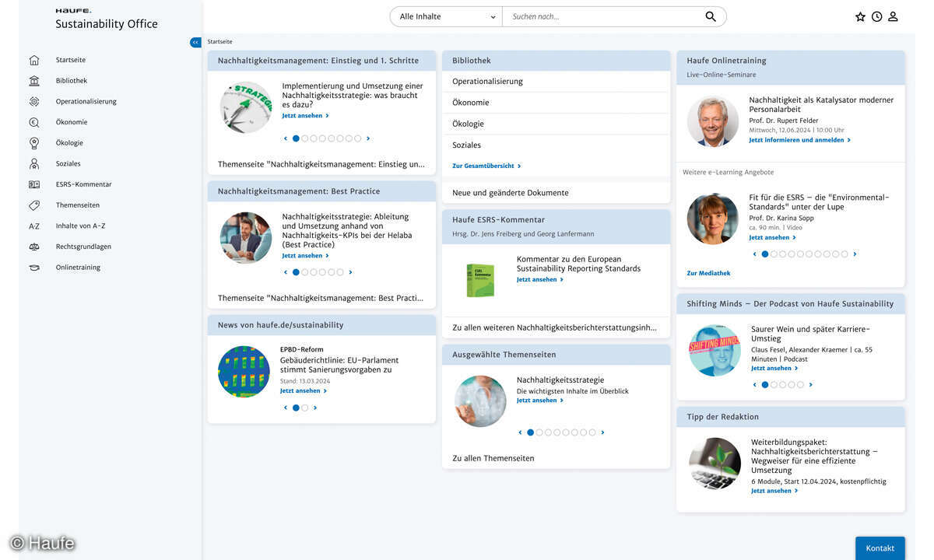Click the ESRS Kommentar book thumbnail
934x560 pixels.
pos(480,280)
